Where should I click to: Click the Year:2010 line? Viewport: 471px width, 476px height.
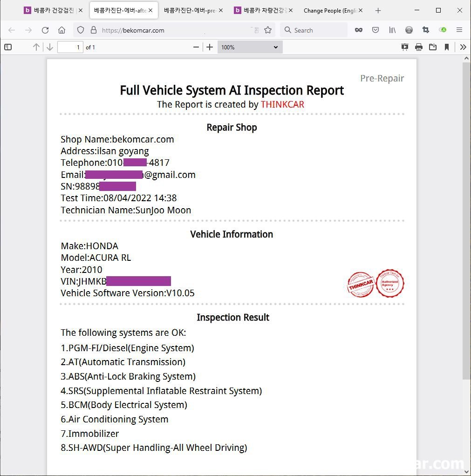[x=82, y=270]
